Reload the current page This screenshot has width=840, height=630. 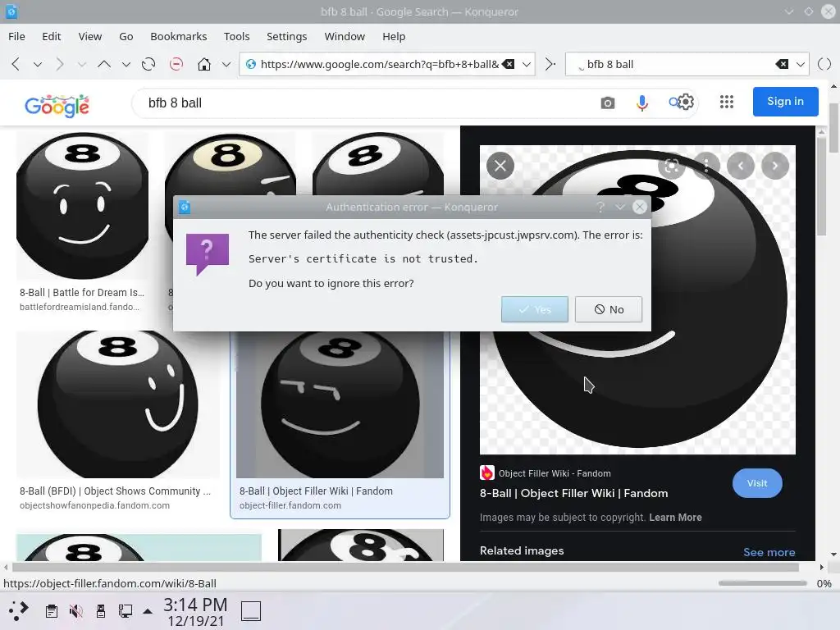pyautogui.click(x=148, y=64)
